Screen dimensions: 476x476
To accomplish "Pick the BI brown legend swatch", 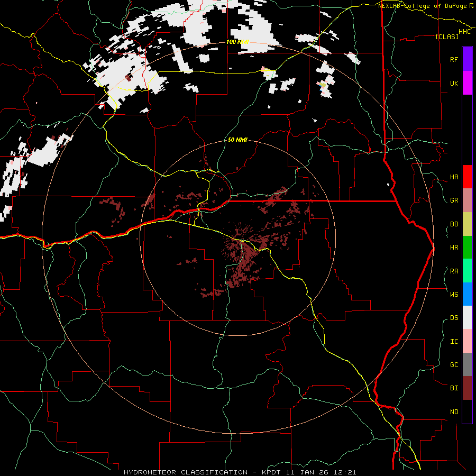I will point(467,388).
